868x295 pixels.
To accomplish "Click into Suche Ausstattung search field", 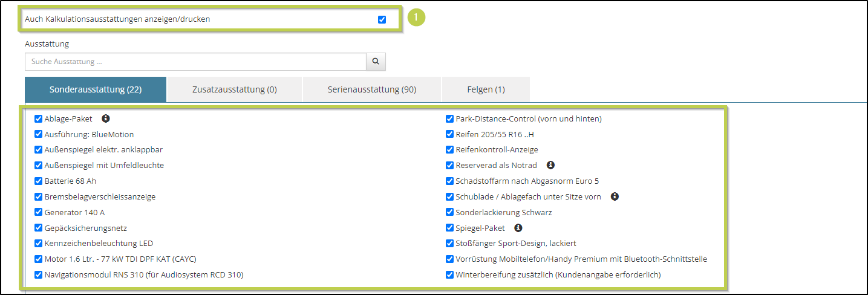I will [195, 62].
